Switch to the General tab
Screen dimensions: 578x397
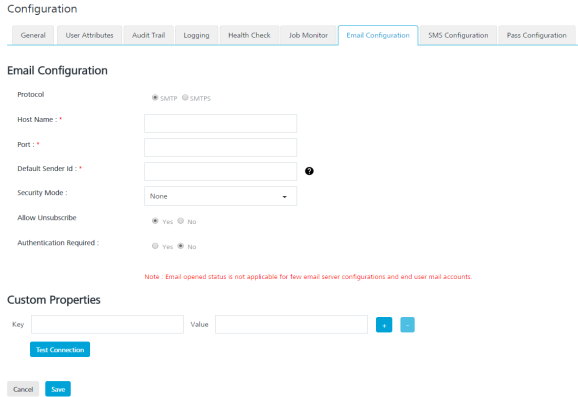tap(33, 35)
